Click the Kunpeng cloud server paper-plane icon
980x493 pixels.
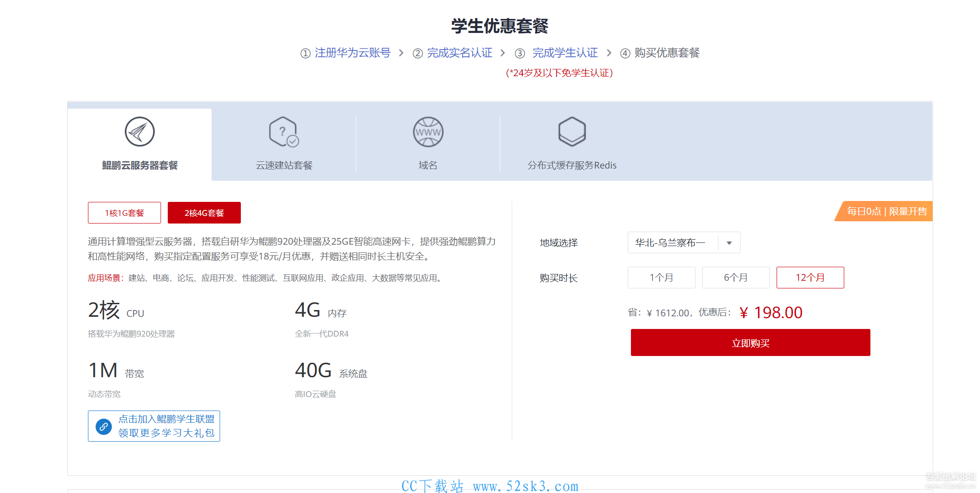(140, 132)
